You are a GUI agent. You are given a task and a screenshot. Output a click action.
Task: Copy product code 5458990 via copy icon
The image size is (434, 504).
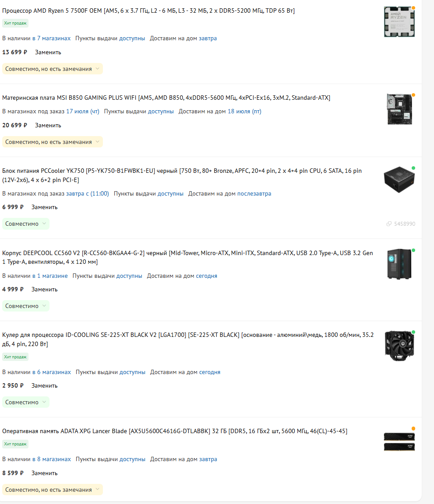pos(389,224)
